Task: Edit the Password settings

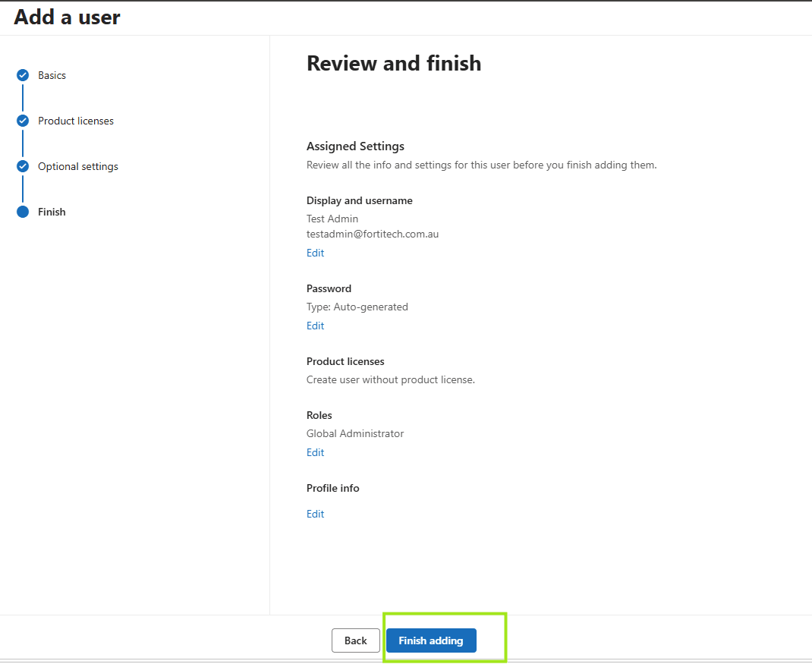Action: (x=316, y=326)
